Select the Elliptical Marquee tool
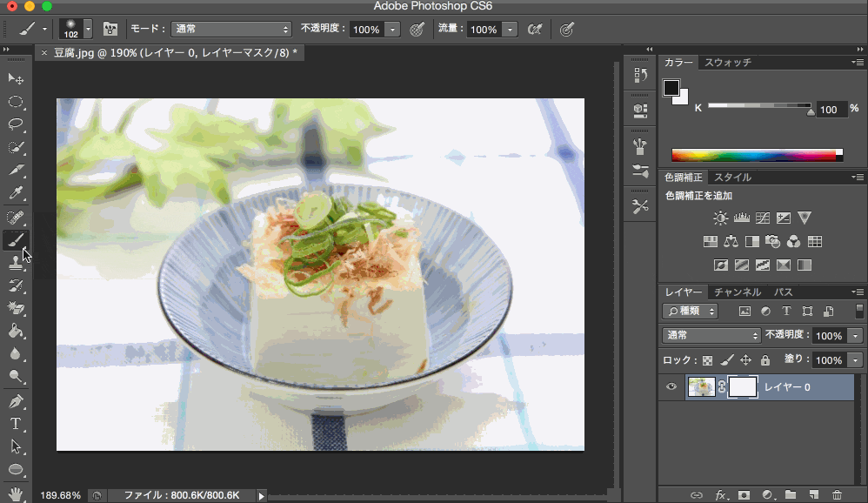The image size is (868, 503). 16,102
